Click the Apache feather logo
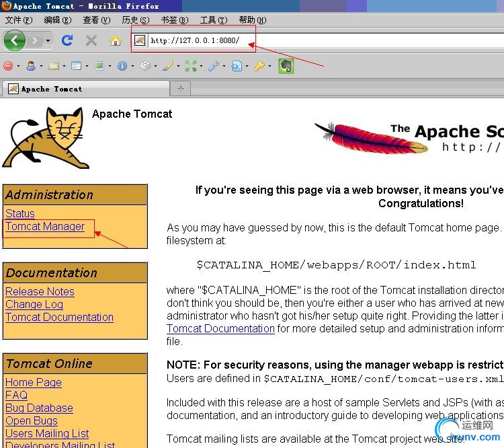 (x=370, y=138)
